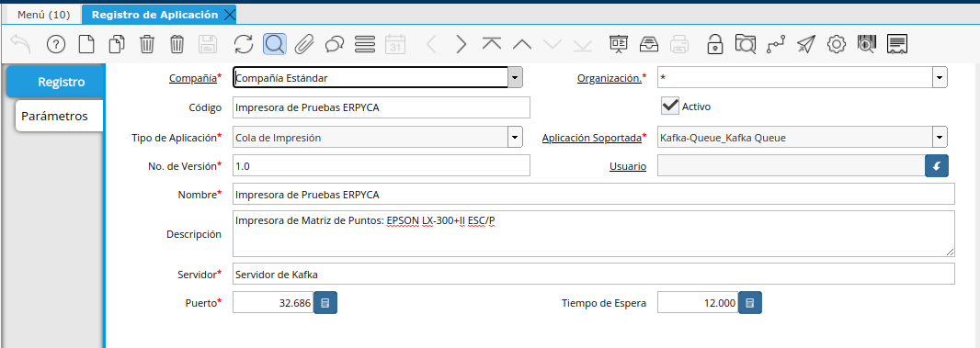Click the Descripción resize handle corner

pos(950,252)
